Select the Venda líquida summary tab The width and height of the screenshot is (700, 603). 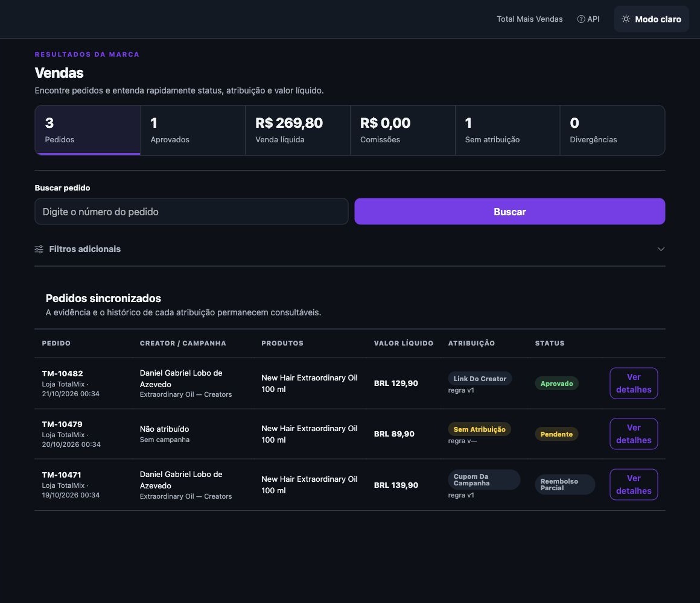tap(297, 130)
